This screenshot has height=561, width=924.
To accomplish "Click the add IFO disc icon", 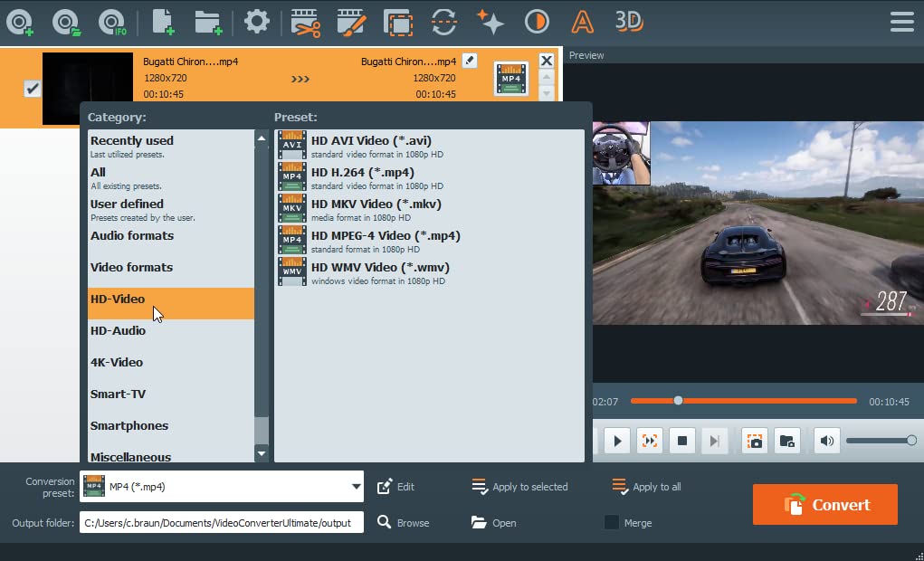I will tap(112, 23).
